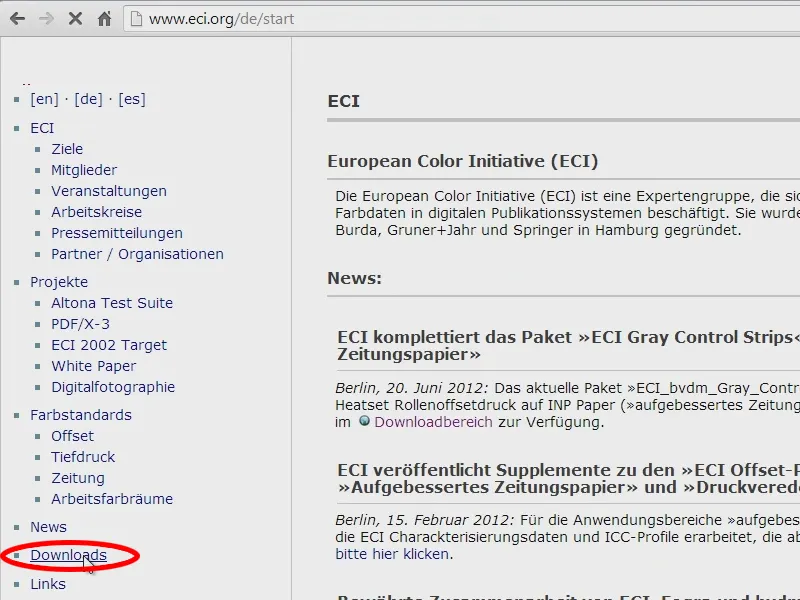Click the 'Berlin, 20. Juni 2012:' date text

click(412, 388)
